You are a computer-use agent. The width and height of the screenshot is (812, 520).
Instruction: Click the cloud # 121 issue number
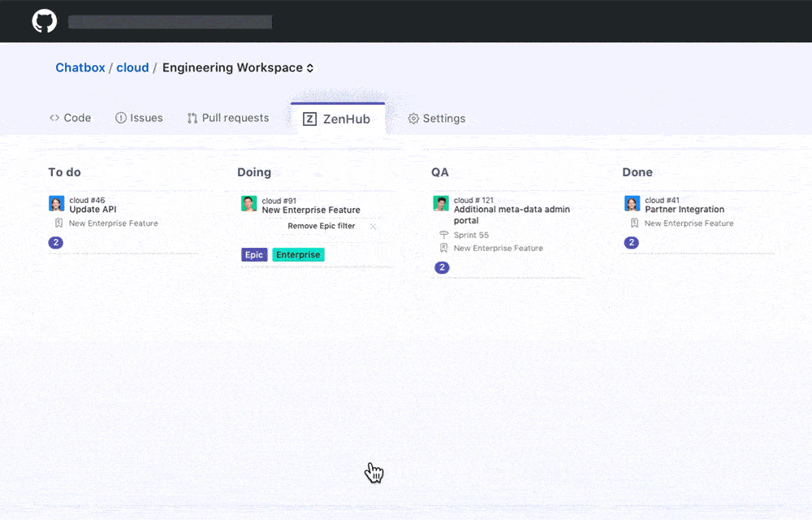[x=474, y=201]
